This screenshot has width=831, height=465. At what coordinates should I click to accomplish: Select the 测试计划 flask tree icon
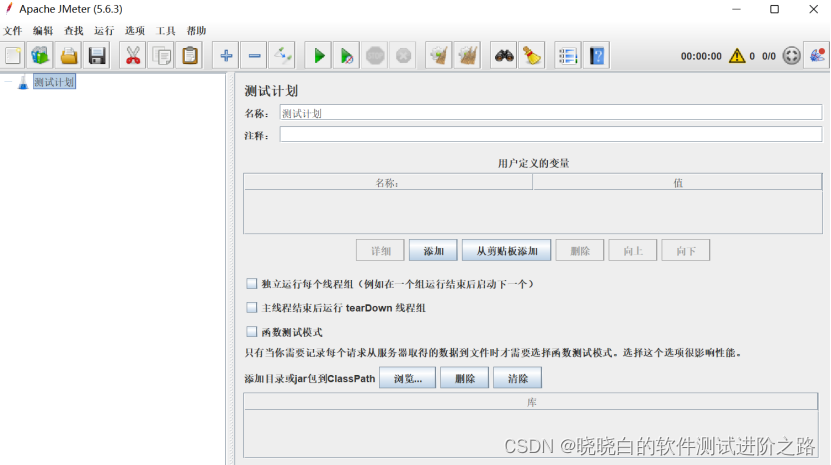point(23,83)
